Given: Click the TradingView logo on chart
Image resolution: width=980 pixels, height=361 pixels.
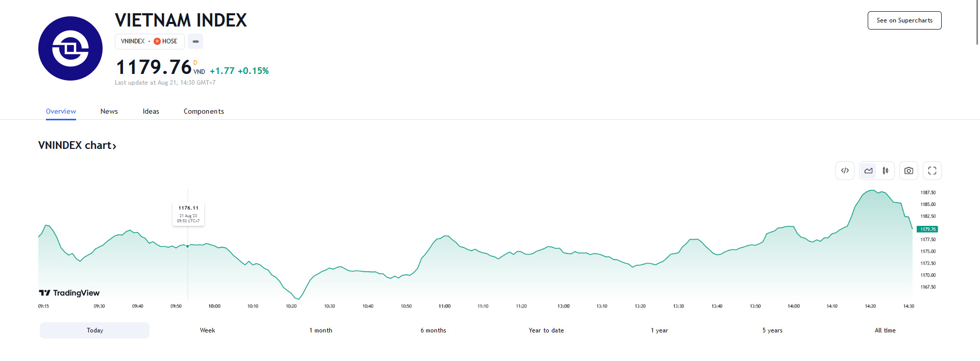Looking at the screenshot, I should tap(69, 293).
